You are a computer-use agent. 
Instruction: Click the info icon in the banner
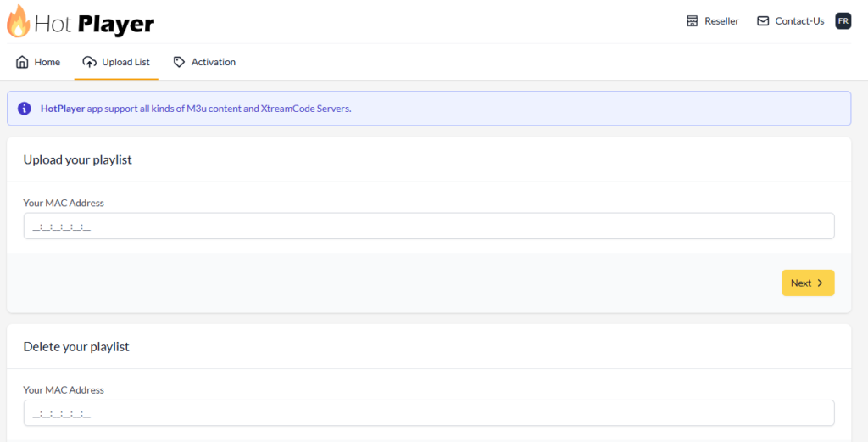pos(24,109)
